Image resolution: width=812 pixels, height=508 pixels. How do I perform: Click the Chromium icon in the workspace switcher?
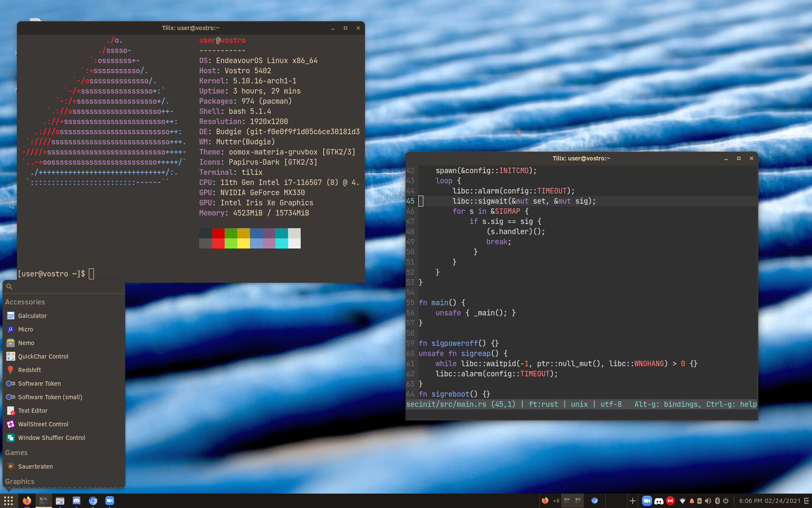pos(595,501)
